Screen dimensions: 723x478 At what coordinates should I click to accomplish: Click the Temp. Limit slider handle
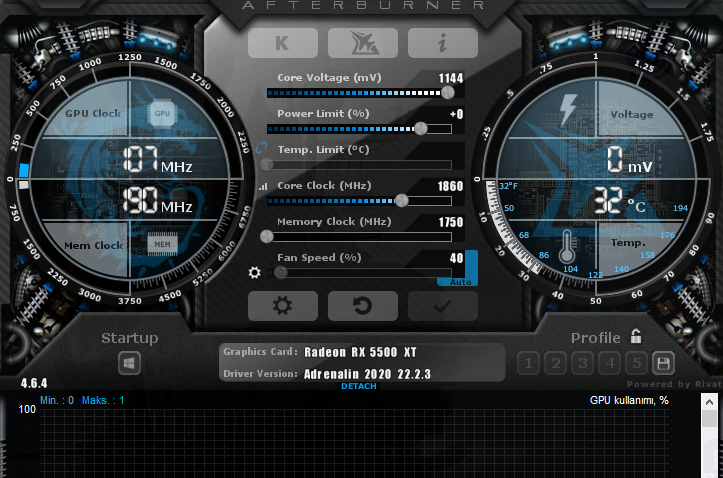(267, 165)
